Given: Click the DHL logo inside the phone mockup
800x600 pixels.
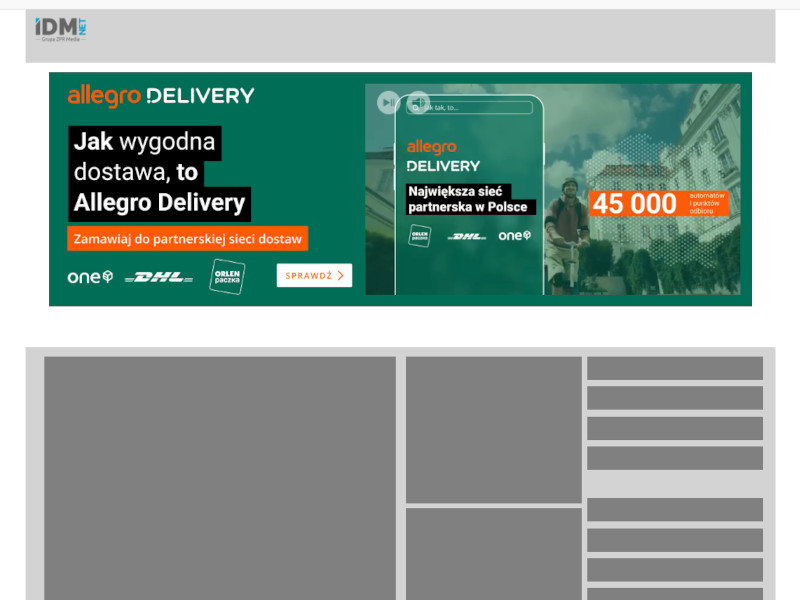Looking at the screenshot, I should [467, 236].
